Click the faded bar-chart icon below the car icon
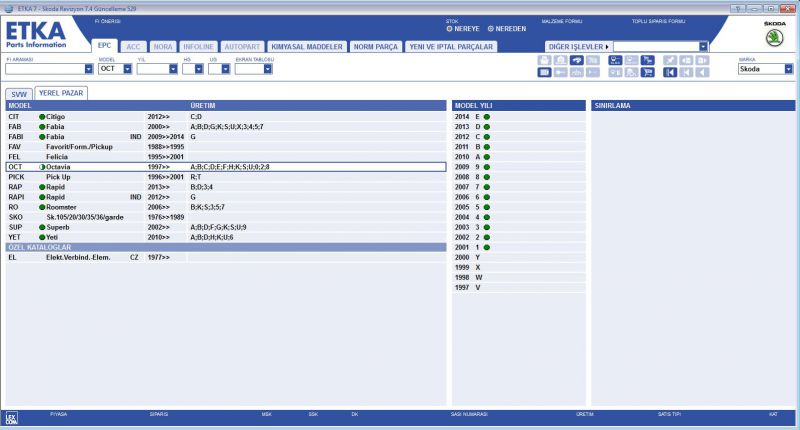Image resolution: width=800 pixels, height=430 pixels. [577, 72]
